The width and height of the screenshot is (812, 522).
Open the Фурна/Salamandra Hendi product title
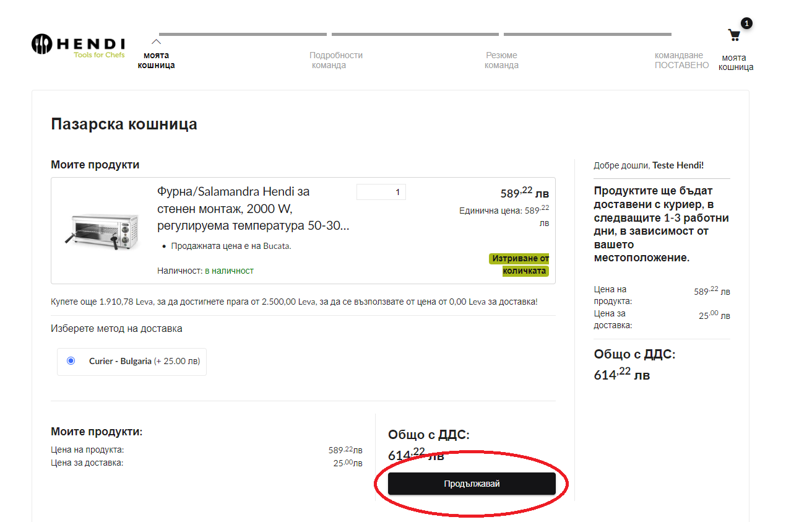point(253,209)
